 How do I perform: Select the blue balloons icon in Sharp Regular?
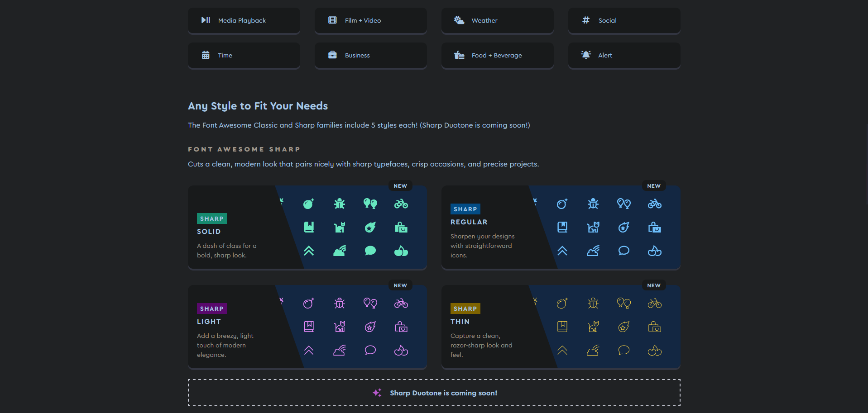[623, 204]
